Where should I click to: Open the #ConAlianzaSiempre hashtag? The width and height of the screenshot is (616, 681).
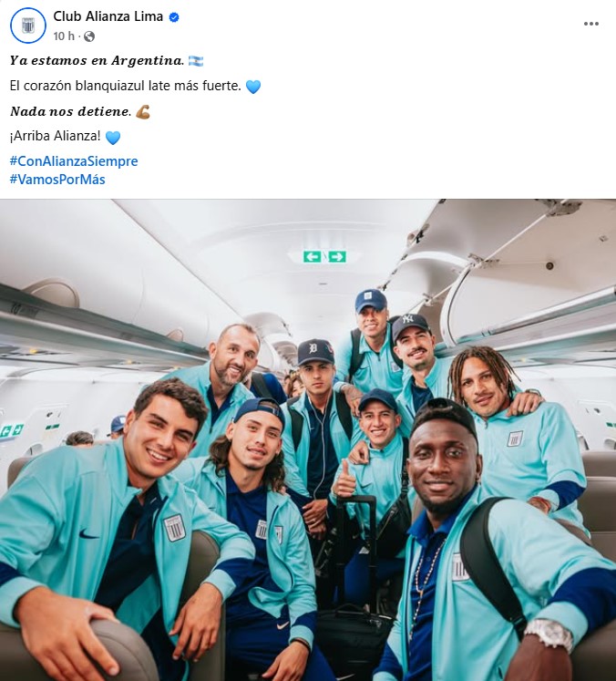click(74, 161)
